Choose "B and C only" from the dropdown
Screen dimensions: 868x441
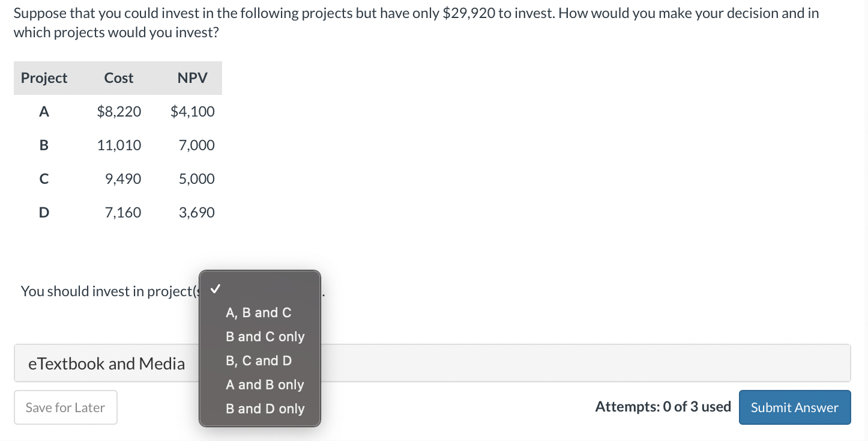pos(266,336)
